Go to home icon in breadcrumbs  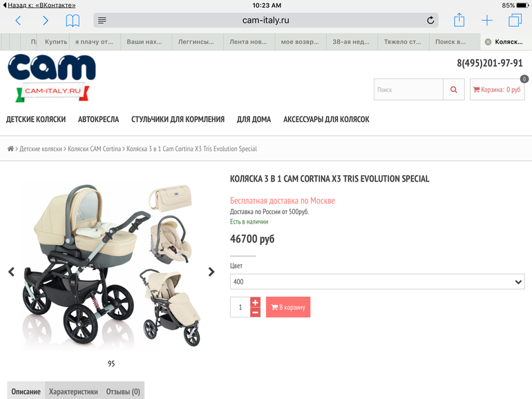pyautogui.click(x=10, y=149)
